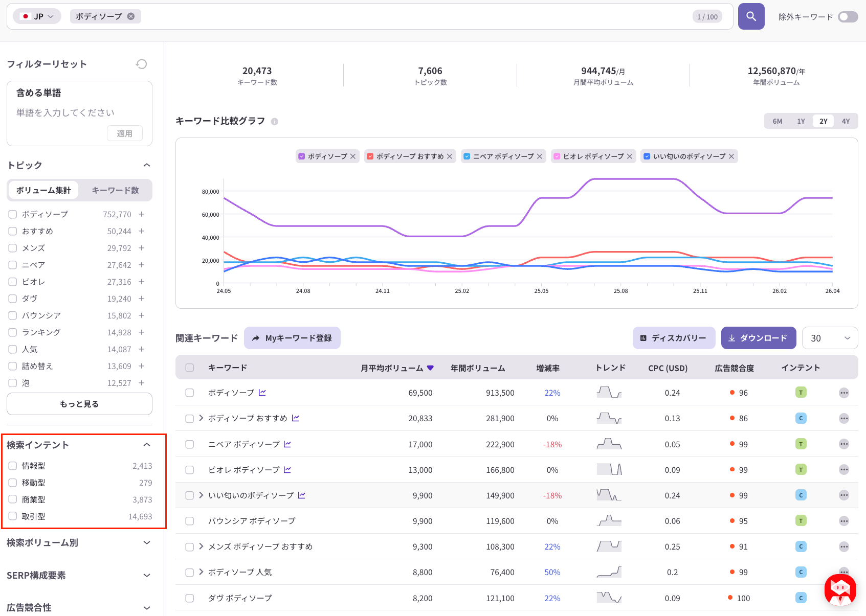Remove ボディソープ おすすめ from graph legend

point(450,156)
